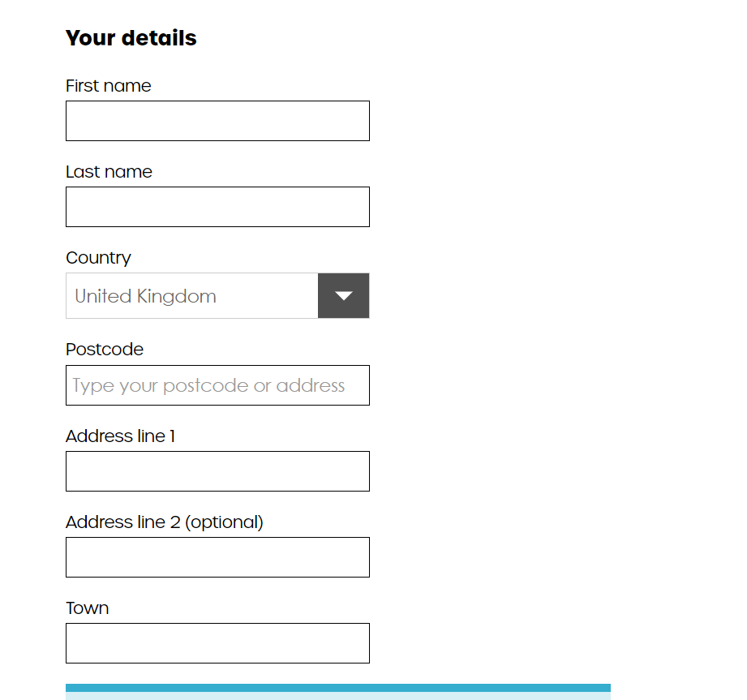
Task: Click the 'Your details' heading
Action: click(x=131, y=38)
